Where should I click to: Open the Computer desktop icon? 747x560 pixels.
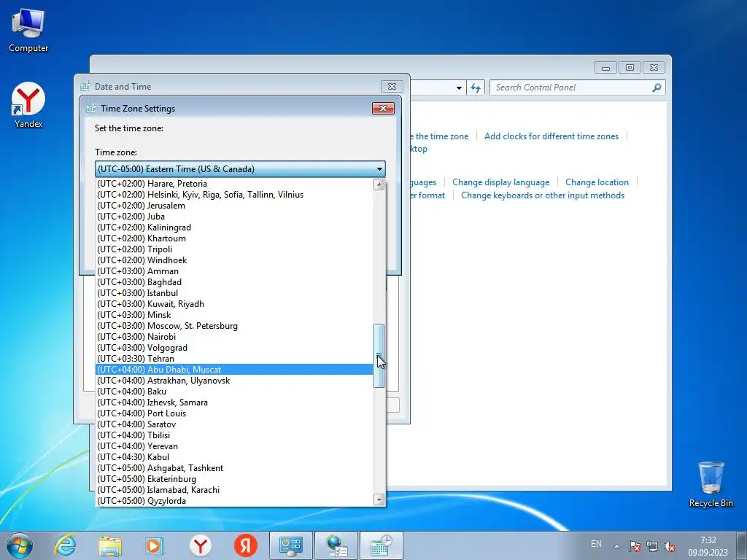[28, 31]
